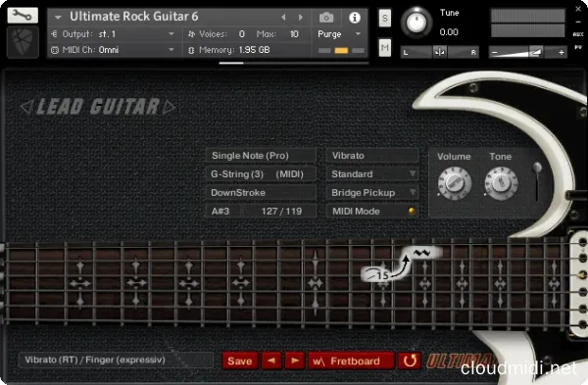Minimize instrument with the dash icon

click(x=578, y=22)
